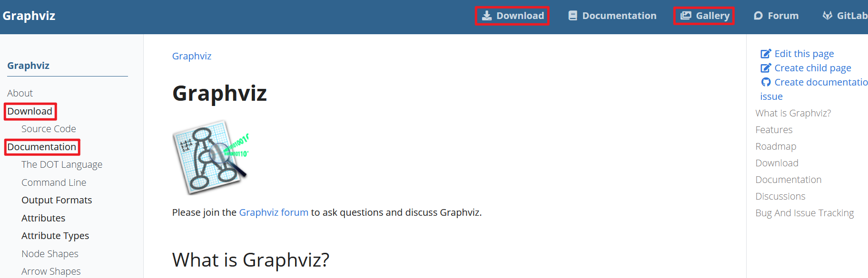Open the Node Shapes page
The image size is (868, 278).
(x=49, y=253)
